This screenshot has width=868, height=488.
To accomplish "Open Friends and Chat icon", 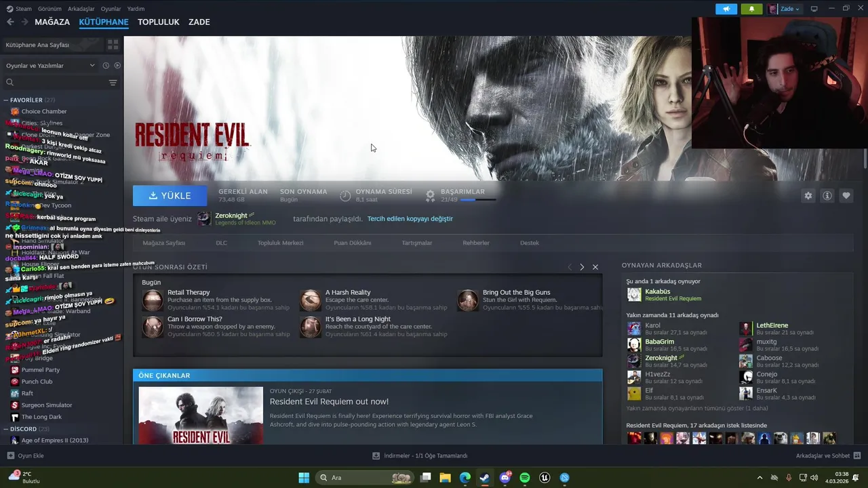I will [857, 455].
